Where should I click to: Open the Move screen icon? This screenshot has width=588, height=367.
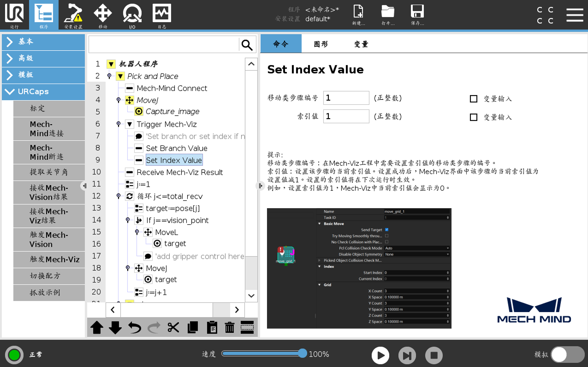[x=102, y=15]
